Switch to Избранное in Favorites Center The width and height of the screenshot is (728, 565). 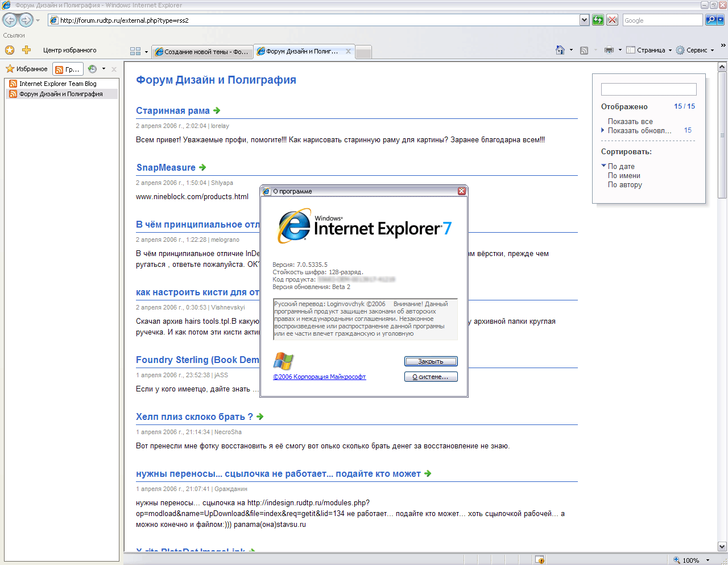(27, 69)
